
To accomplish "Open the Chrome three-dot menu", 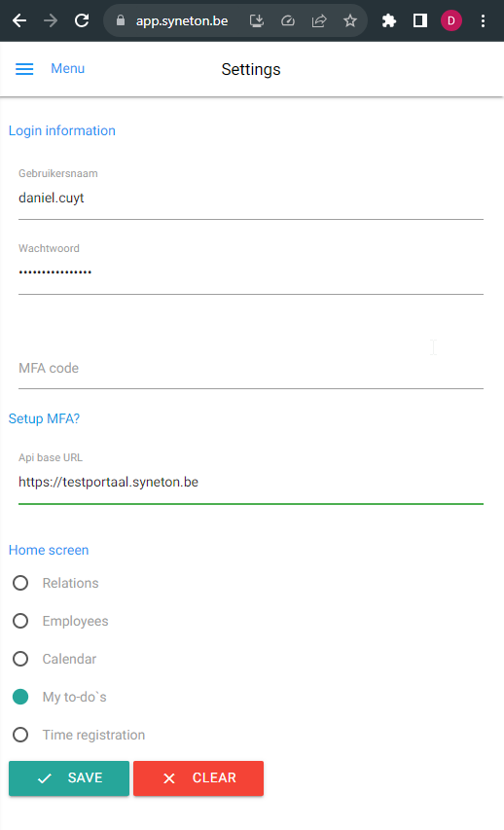I will (483, 20).
